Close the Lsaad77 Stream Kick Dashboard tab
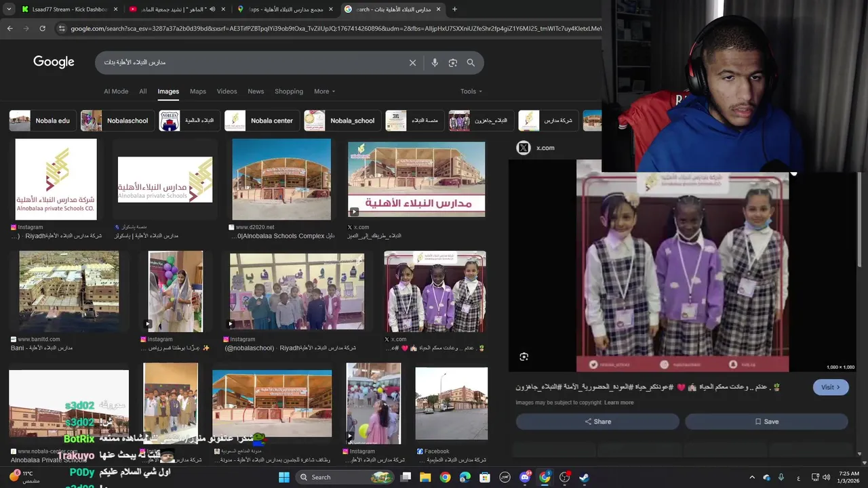Image resolution: width=868 pixels, height=488 pixels. 115,9
